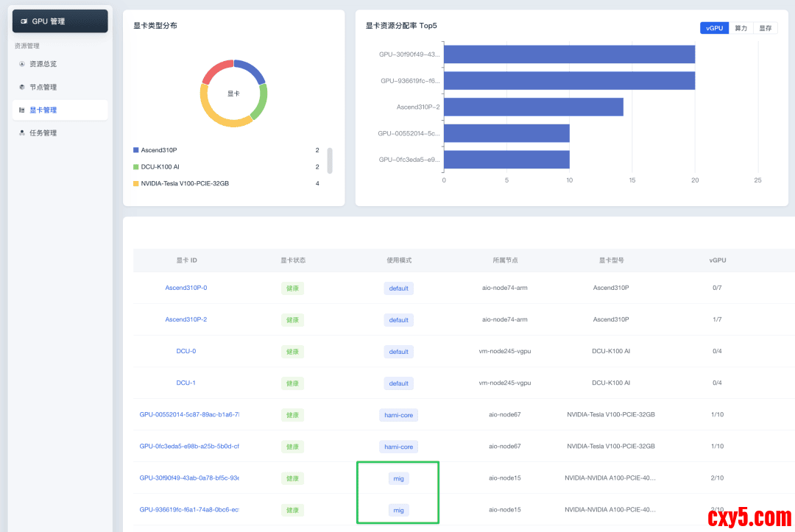
Task: Click the Ascend310P-2 bar in chart
Action: 533,107
